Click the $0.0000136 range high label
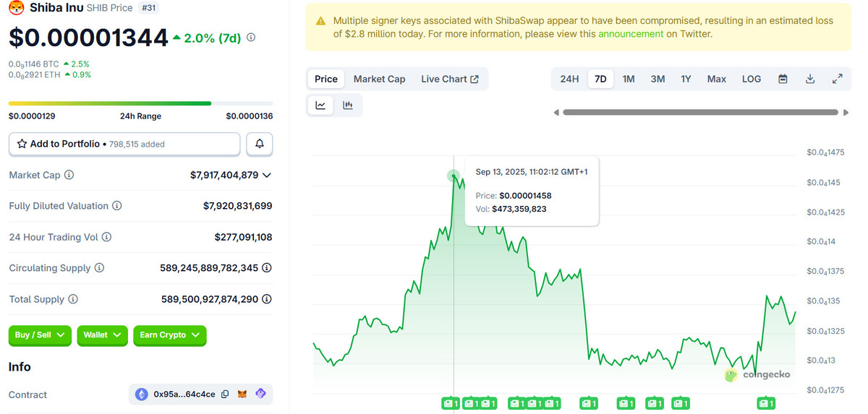 click(250, 116)
